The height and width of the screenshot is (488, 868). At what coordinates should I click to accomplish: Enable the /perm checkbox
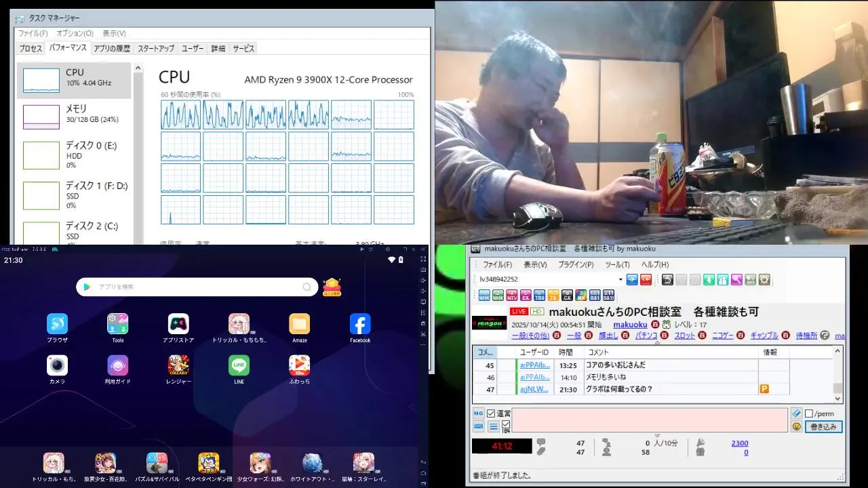808,413
